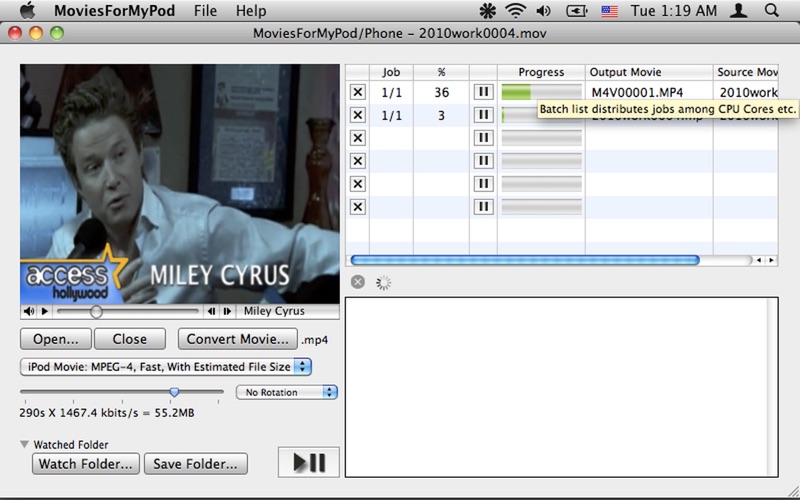Click the large play/pause batch button
This screenshot has width=800, height=500.
[x=308, y=462]
